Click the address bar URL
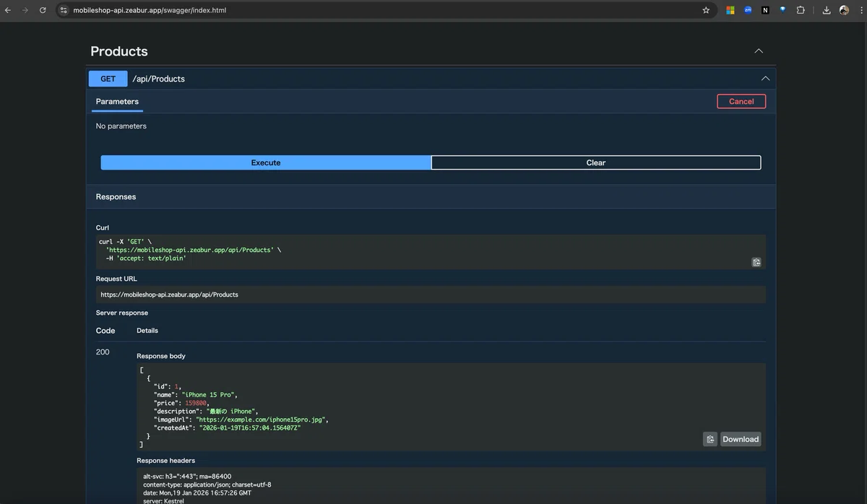Screen dimensions: 867x504 point(150,10)
